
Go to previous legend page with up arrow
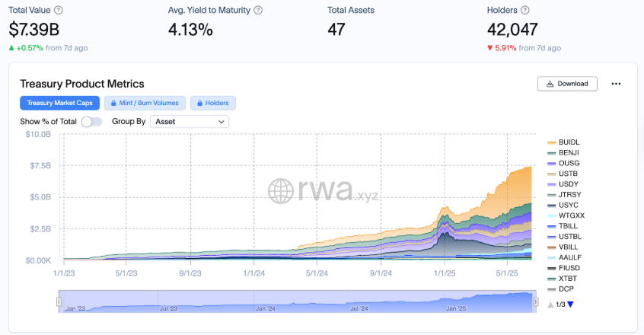tap(550, 305)
